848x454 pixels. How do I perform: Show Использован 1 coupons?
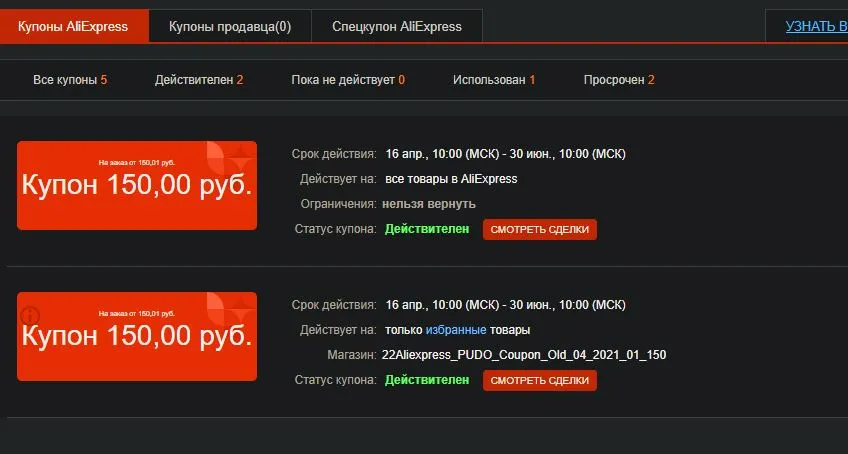coord(494,80)
